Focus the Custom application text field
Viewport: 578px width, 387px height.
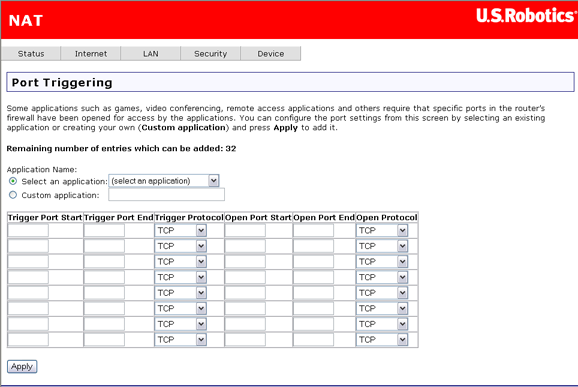166,195
